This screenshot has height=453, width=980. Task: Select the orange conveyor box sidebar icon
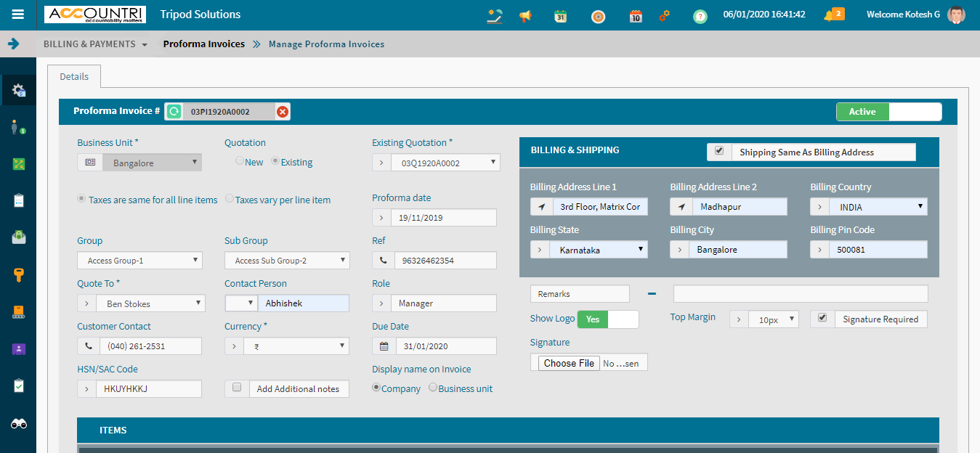pos(19,312)
